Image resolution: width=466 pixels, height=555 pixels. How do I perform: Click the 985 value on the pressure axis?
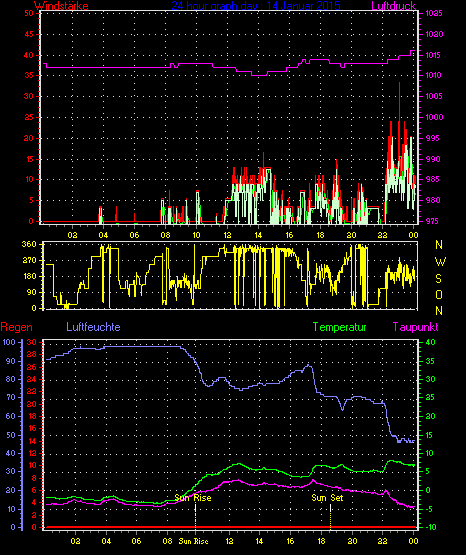432,179
